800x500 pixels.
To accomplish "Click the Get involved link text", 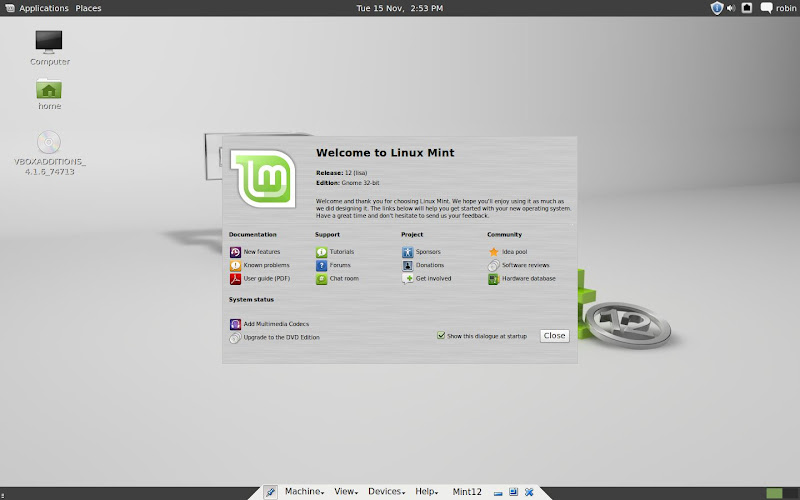I will pyautogui.click(x=434, y=279).
